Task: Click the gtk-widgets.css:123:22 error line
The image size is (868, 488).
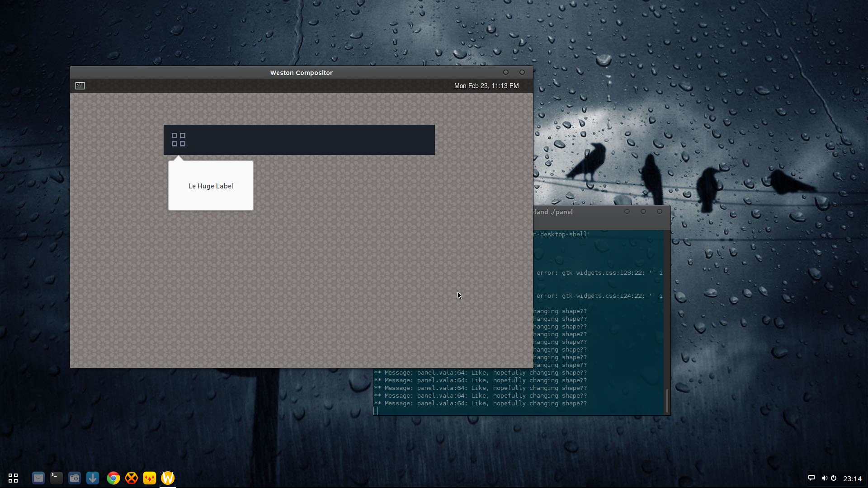Action: (599, 273)
